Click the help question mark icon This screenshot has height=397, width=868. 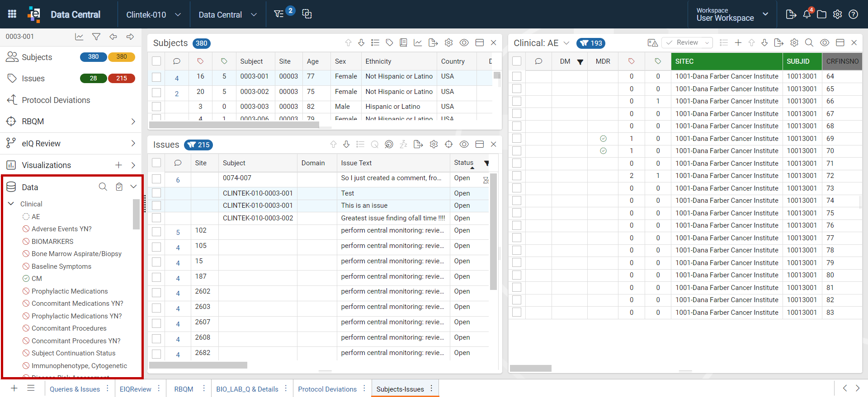point(853,14)
